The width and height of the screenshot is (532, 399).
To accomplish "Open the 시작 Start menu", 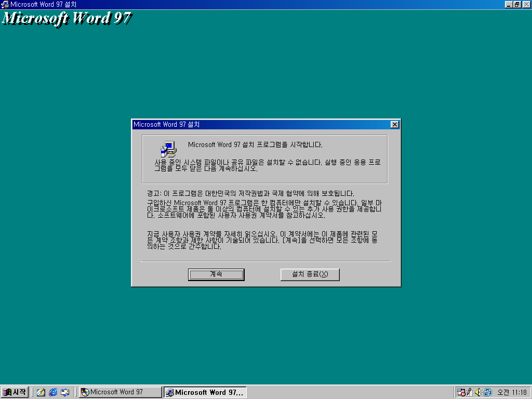I will point(15,392).
